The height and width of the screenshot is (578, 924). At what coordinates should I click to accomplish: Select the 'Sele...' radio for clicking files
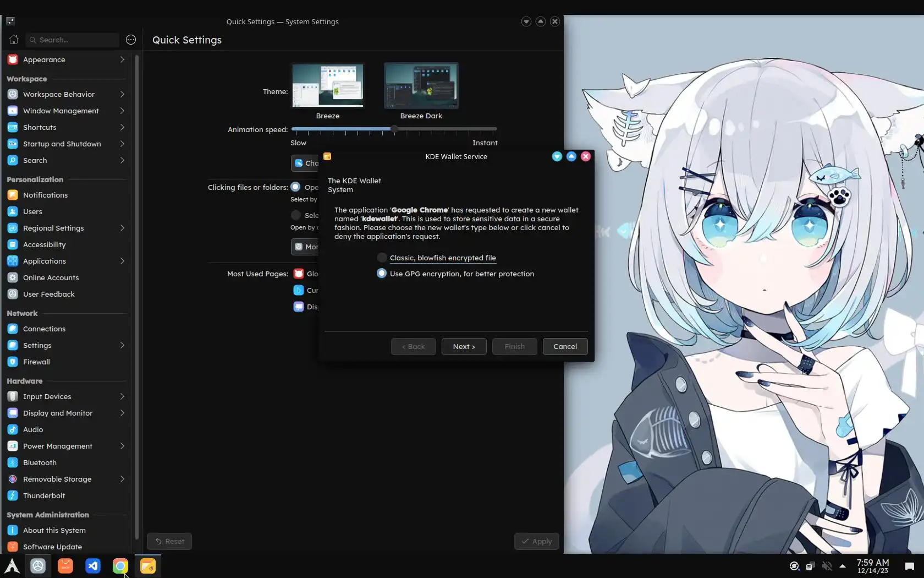(295, 215)
